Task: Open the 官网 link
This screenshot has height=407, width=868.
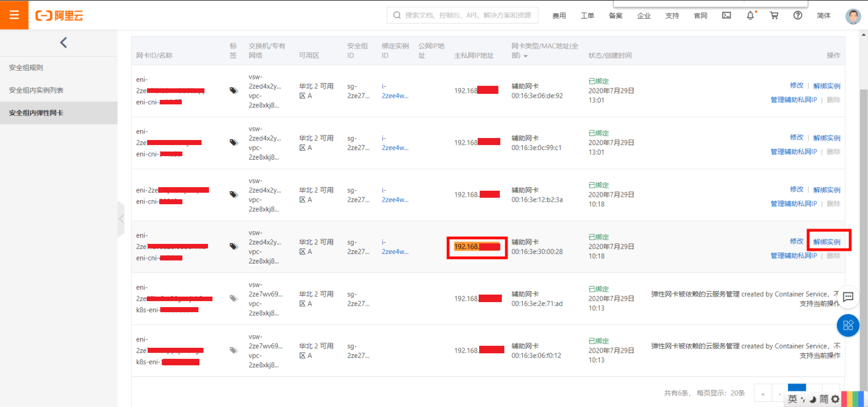Action: (x=700, y=16)
